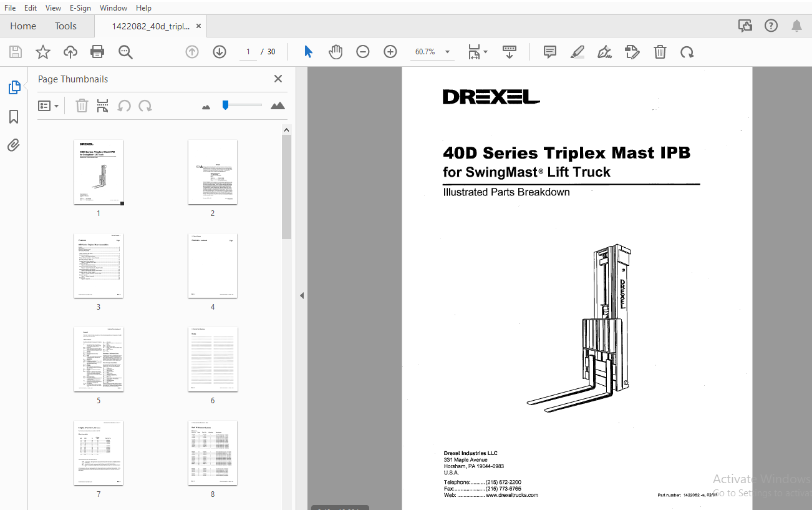Image resolution: width=812 pixels, height=510 pixels.
Task: Click the upload to cloud icon
Action: coord(70,52)
